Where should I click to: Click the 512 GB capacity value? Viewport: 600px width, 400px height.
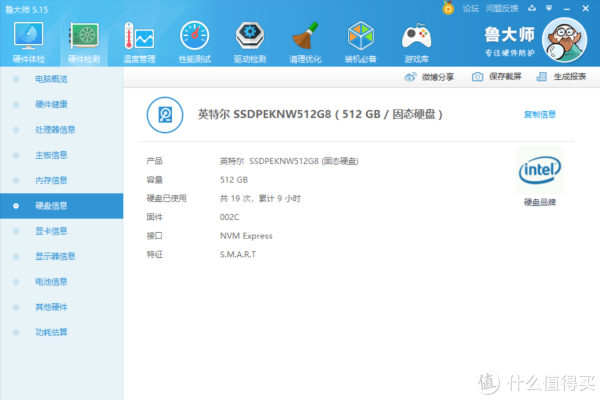pos(234,180)
